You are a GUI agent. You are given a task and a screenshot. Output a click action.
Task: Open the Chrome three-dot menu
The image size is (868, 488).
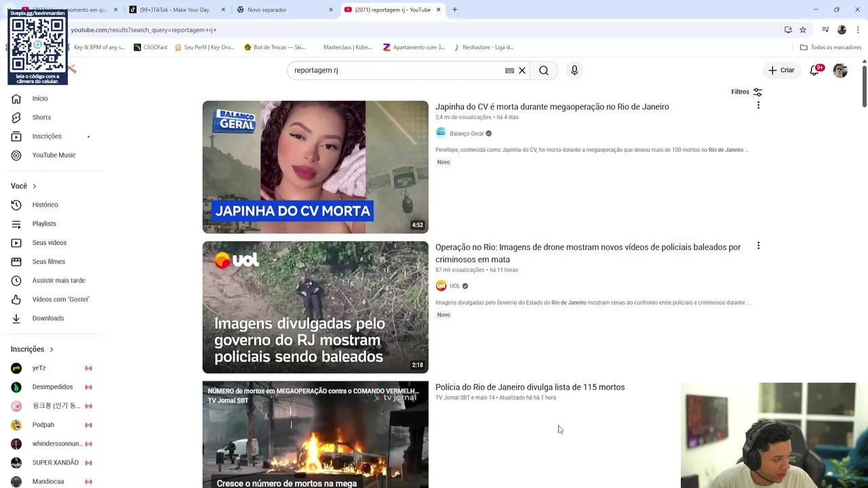858,30
